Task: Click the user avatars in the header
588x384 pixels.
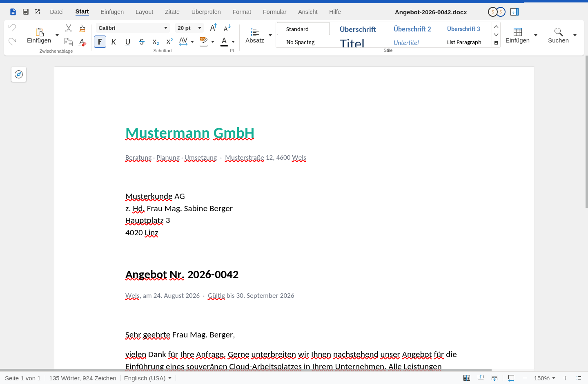Action: (497, 12)
